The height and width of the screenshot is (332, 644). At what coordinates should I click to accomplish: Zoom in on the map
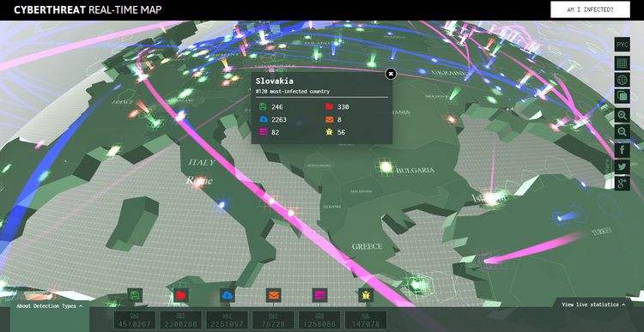[x=623, y=115]
